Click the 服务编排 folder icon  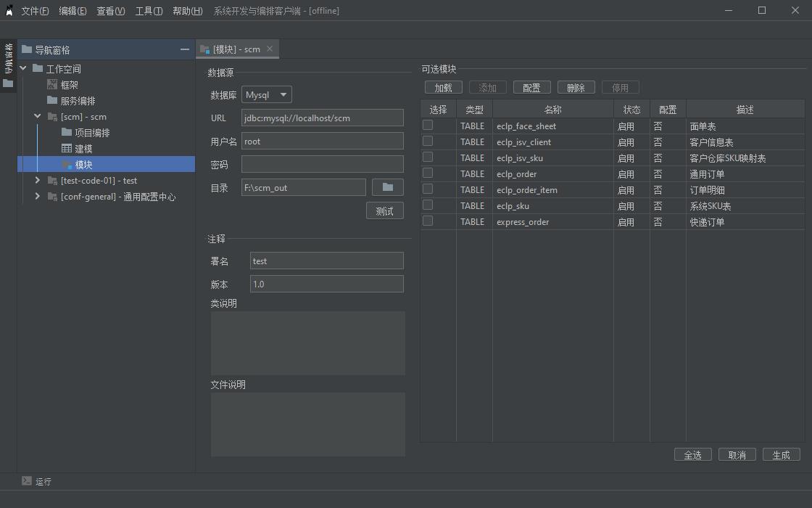coord(52,101)
